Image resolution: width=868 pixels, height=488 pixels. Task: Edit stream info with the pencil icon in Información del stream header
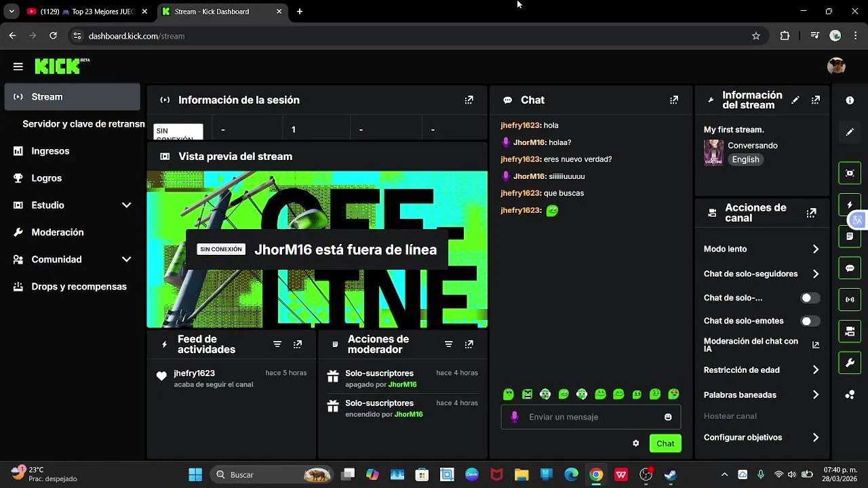tap(795, 100)
